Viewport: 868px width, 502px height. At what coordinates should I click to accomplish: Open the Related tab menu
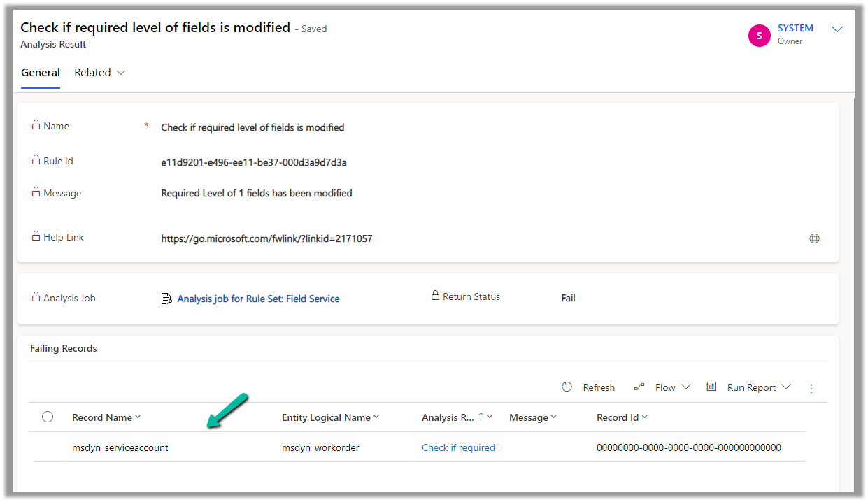point(99,73)
